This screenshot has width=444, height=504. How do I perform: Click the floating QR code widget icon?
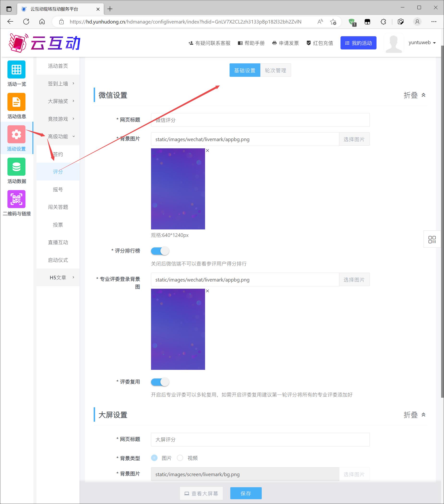pyautogui.click(x=432, y=240)
